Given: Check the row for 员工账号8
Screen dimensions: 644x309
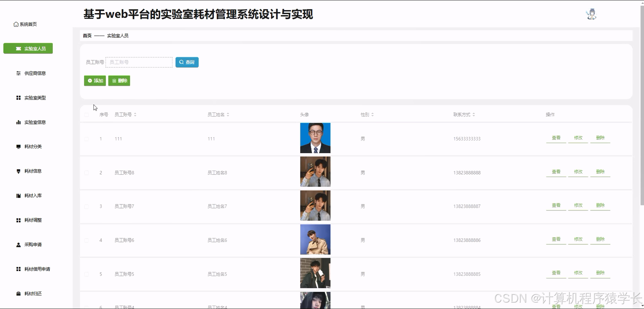Looking at the screenshot, I should tap(86, 173).
